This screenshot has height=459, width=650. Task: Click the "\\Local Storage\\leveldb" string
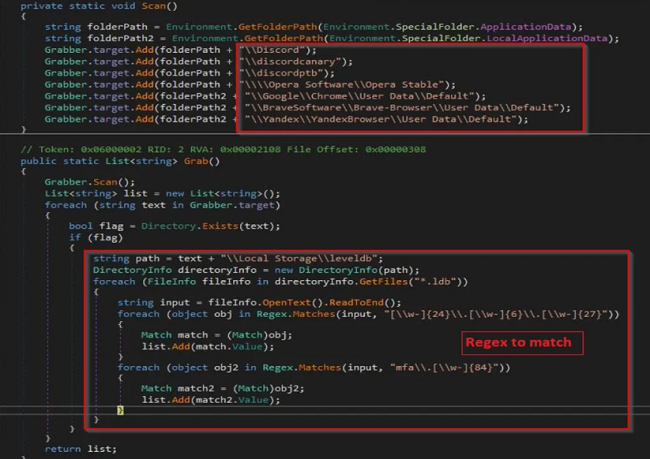click(299, 259)
